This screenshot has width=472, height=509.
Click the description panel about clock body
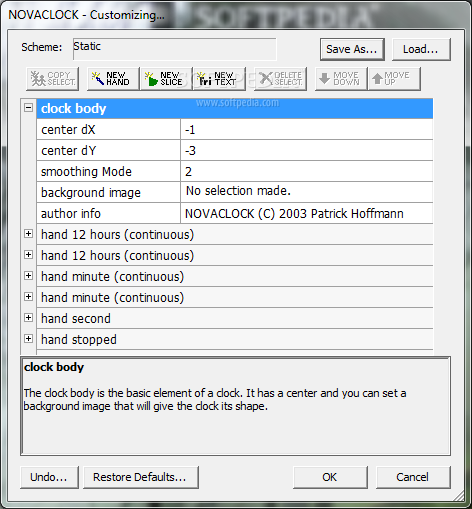click(235, 406)
